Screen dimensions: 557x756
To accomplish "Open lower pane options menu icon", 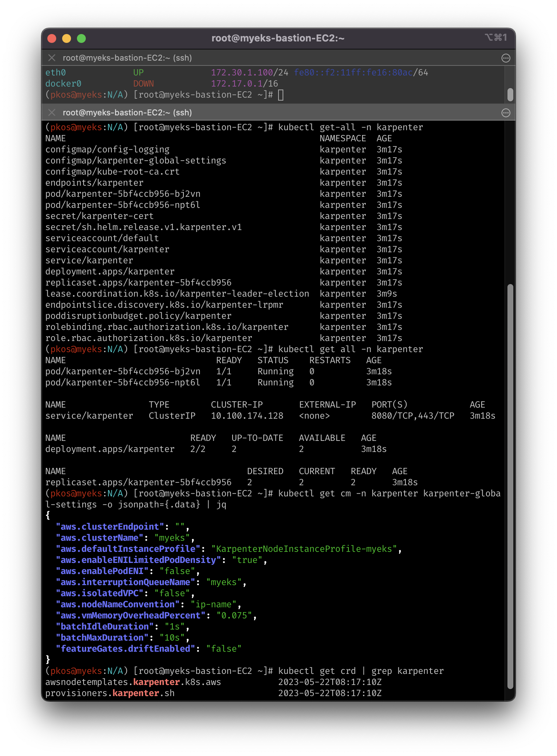I will 506,113.
